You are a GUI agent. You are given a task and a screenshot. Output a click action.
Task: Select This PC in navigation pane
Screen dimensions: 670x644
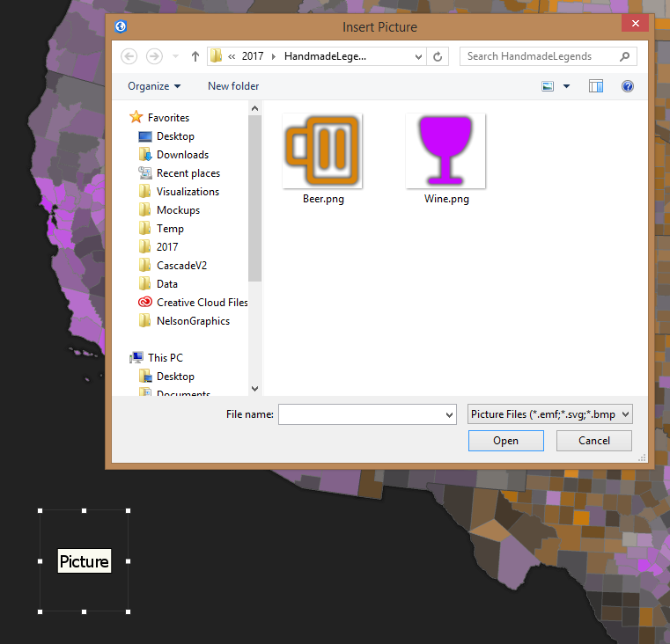[x=166, y=358]
